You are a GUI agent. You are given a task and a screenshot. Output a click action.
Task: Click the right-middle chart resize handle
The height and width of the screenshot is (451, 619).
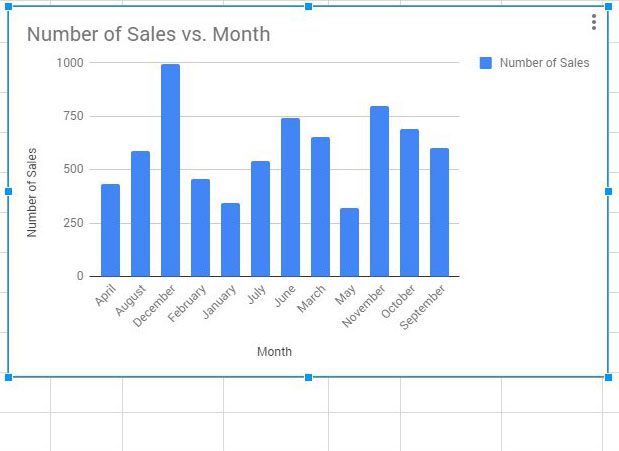(608, 191)
